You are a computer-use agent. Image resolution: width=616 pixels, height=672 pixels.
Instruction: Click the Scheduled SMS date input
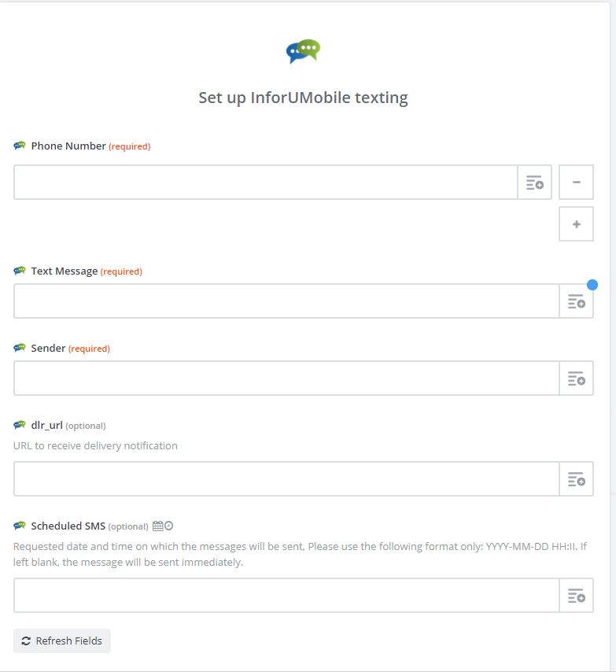[x=286, y=596]
